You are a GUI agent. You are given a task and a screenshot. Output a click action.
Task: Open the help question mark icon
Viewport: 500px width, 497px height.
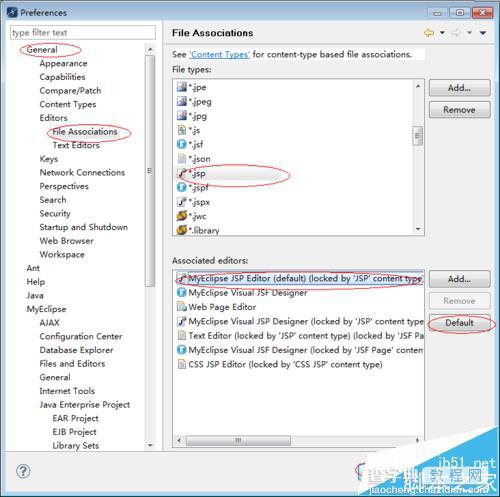click(x=23, y=471)
